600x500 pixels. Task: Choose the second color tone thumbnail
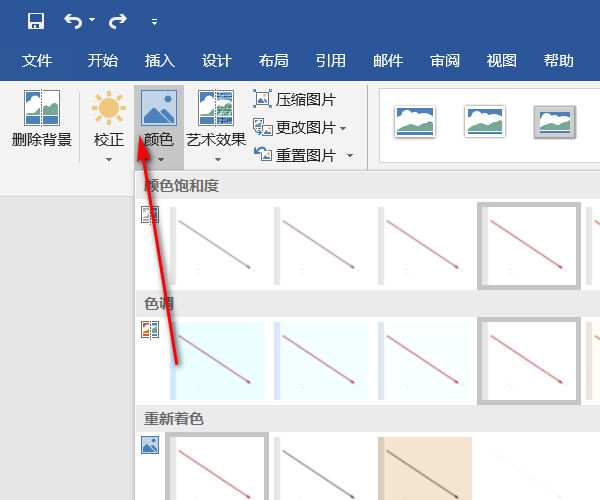point(321,361)
